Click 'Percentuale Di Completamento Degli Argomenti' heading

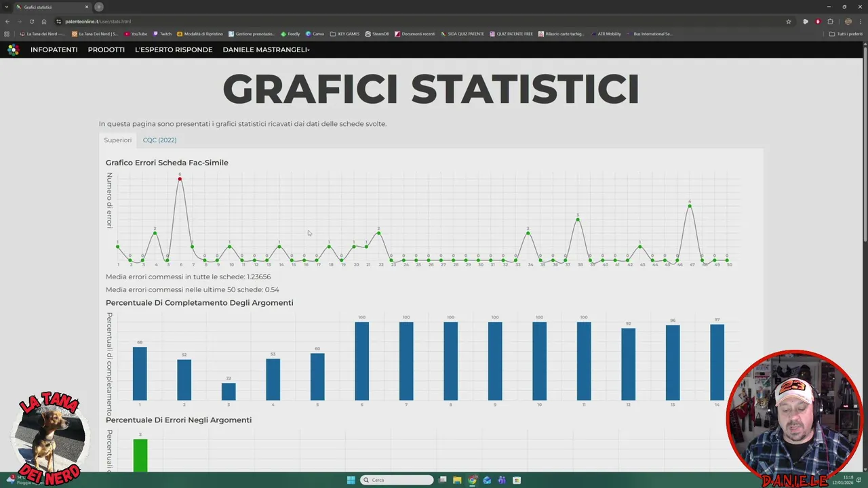(199, 303)
